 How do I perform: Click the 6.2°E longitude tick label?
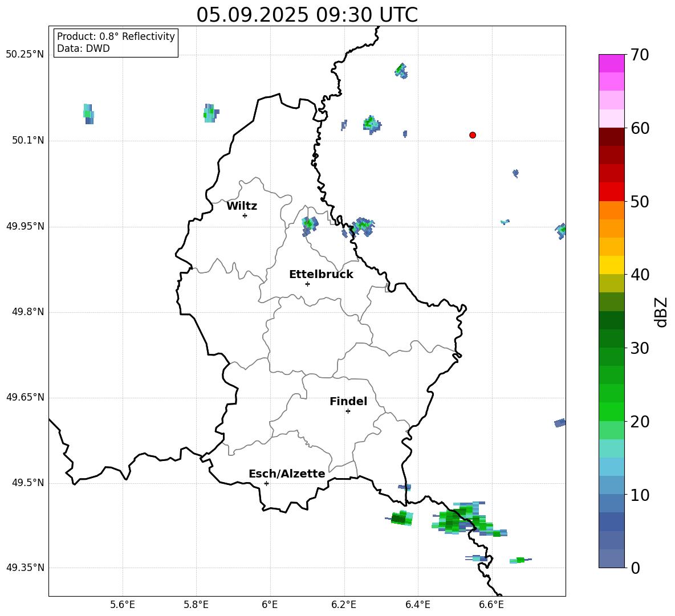click(x=344, y=605)
